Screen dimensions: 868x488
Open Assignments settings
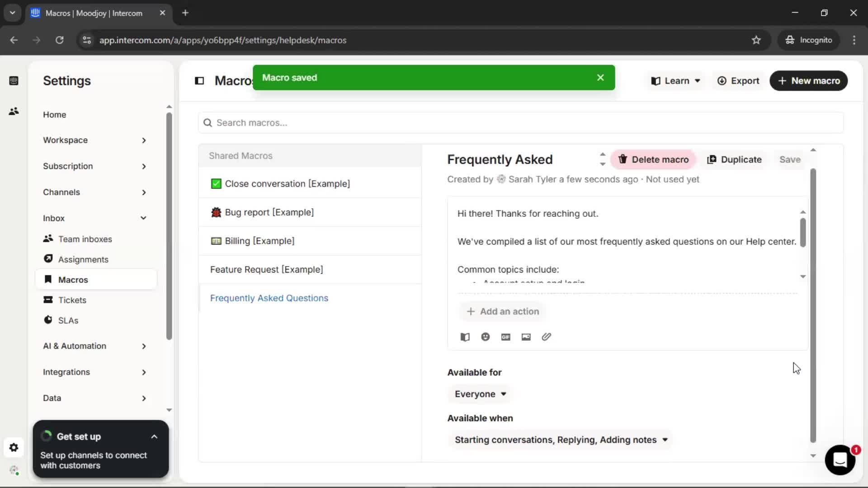(83, 259)
